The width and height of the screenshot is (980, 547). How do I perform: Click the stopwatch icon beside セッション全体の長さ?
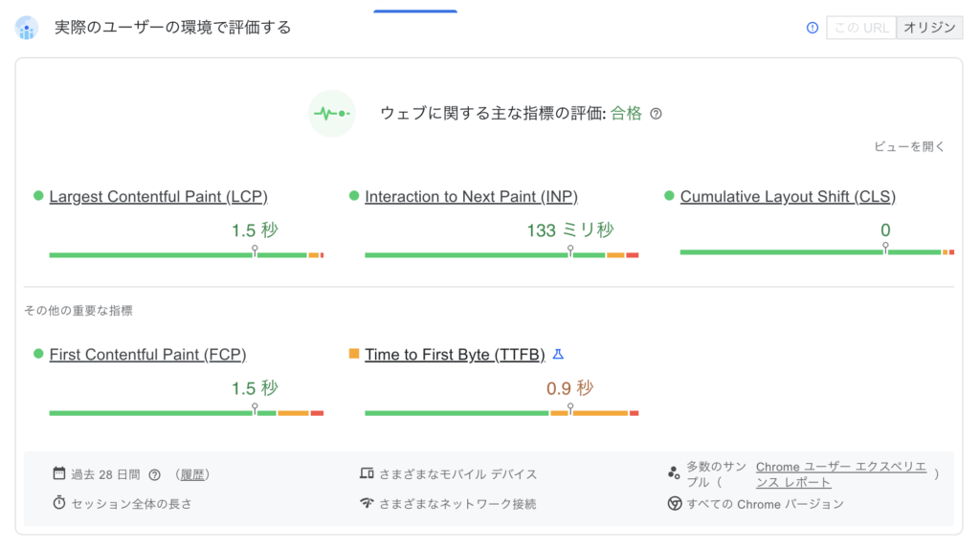pyautogui.click(x=59, y=503)
